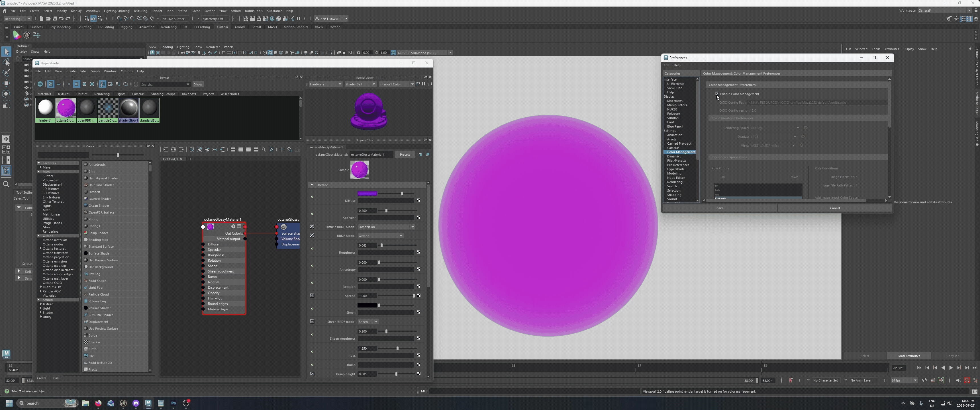Open the graph search magnifier in Hypershade
This screenshot has width=980, height=410.
(264, 149)
